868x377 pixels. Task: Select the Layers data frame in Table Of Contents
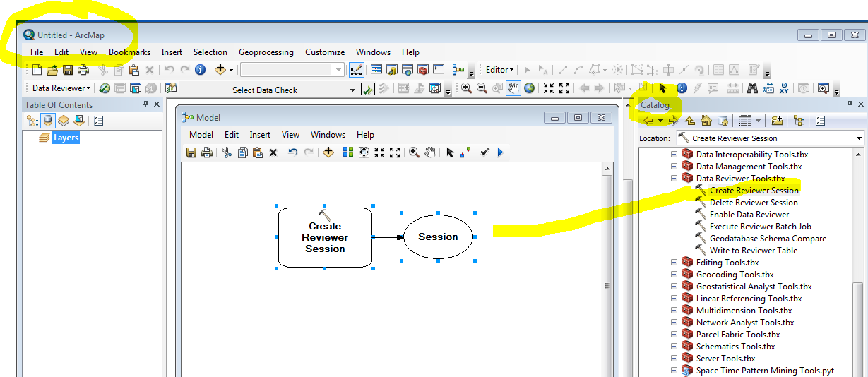point(66,138)
